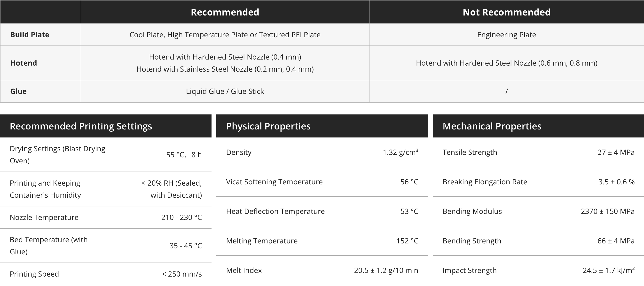Click the Physical Properties heading

point(268,126)
